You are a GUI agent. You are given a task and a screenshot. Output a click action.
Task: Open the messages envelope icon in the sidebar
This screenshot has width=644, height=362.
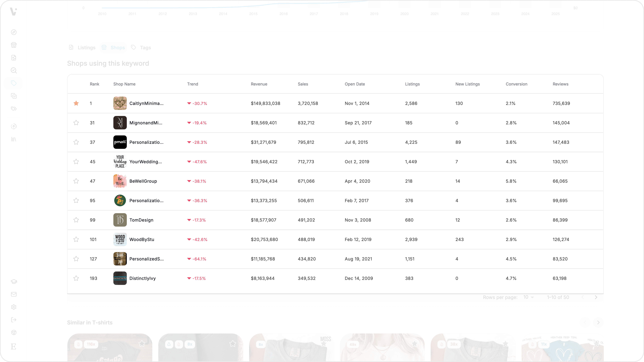click(x=14, y=294)
